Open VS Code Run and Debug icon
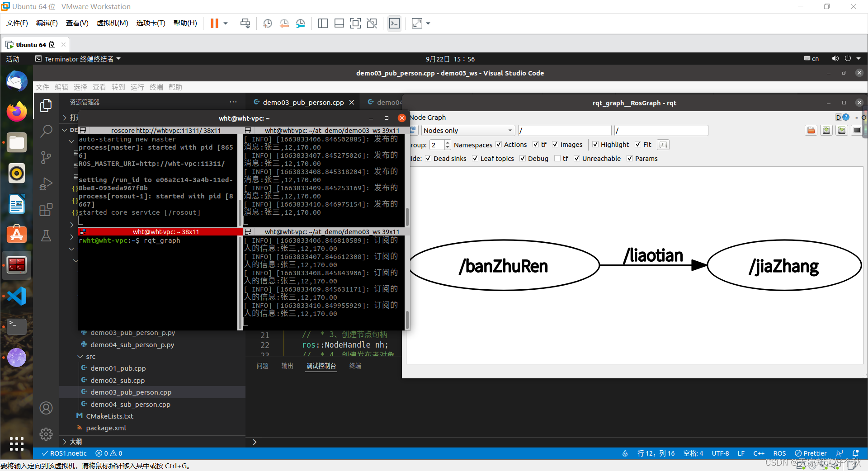This screenshot has height=471, width=868. (46, 184)
